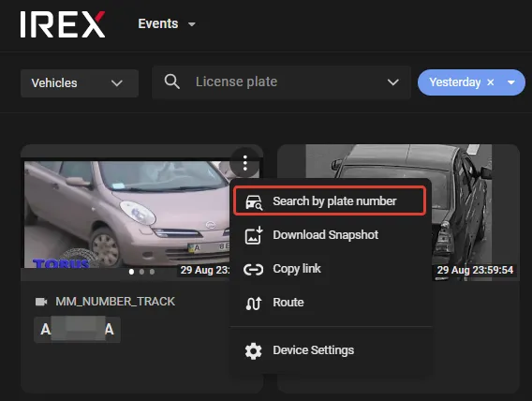The image size is (532, 401).
Task: Open the Yesterday filter dropdown arrow
Action: (511, 82)
